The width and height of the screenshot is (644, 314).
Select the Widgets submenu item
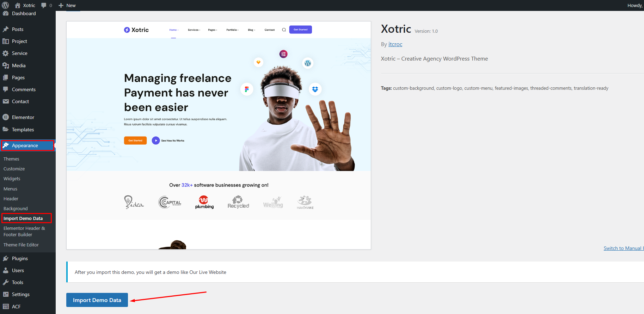click(12, 178)
